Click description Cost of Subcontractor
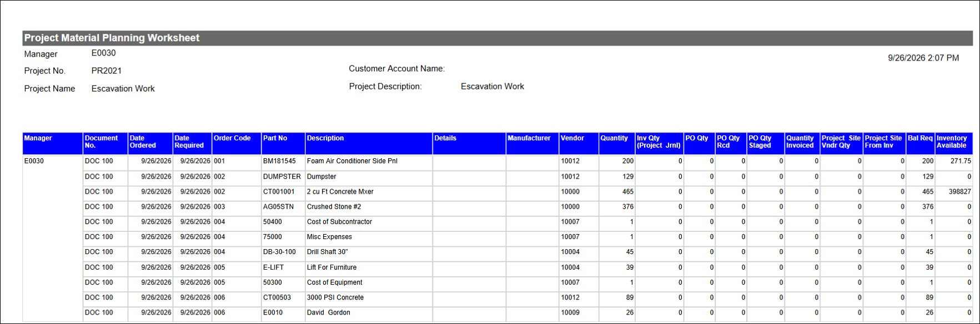This screenshot has height=324, width=980. coord(339,221)
